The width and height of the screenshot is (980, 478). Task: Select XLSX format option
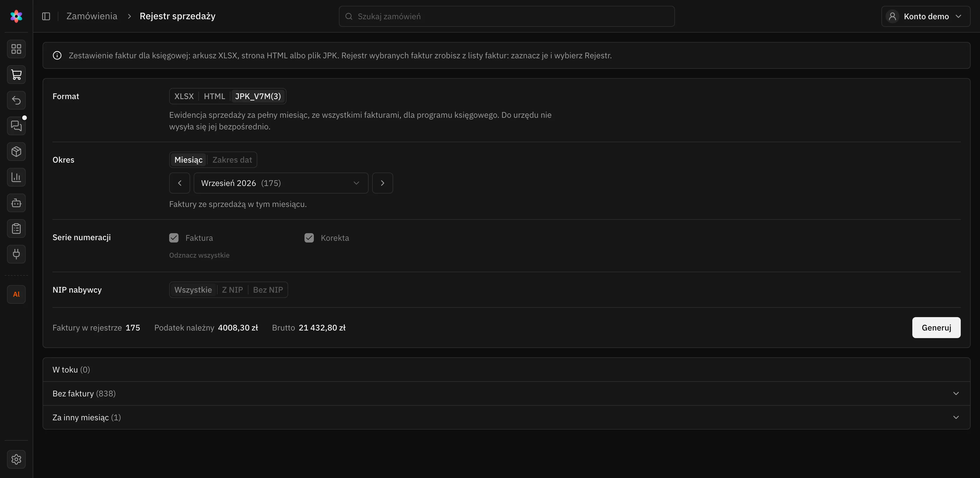pos(184,96)
